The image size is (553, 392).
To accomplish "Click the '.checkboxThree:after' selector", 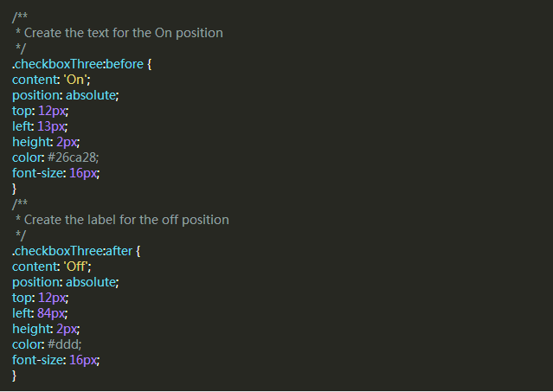I will 71,251.
